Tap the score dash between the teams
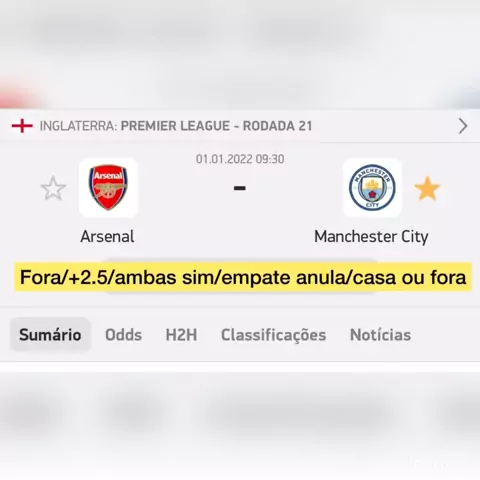The image size is (480, 480). pos(240,188)
